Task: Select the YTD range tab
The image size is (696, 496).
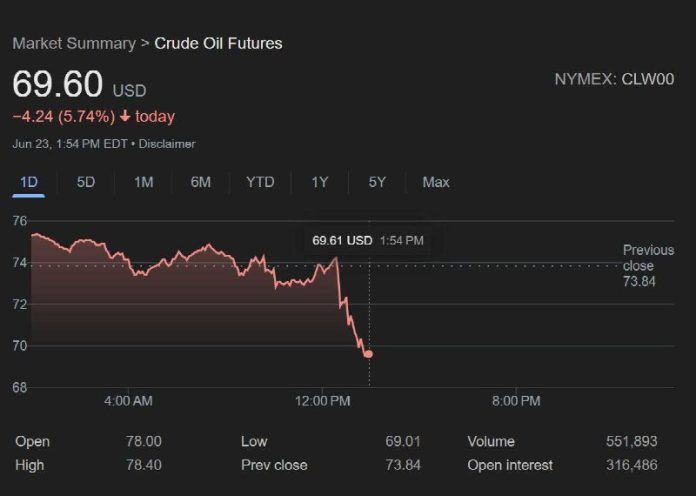Action: coord(260,182)
